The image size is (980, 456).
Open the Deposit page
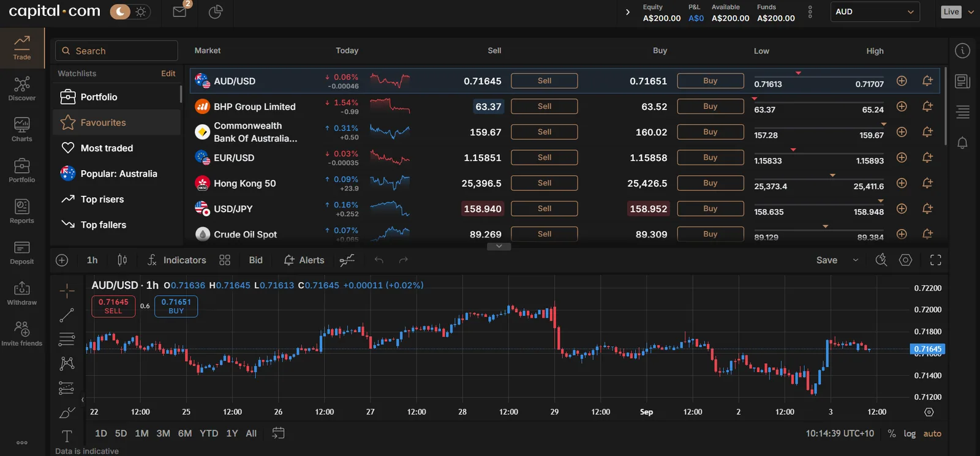22,253
